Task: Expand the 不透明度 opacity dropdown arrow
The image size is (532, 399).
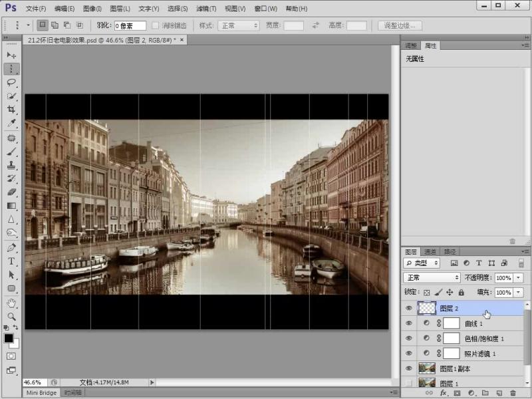Action: click(519, 277)
